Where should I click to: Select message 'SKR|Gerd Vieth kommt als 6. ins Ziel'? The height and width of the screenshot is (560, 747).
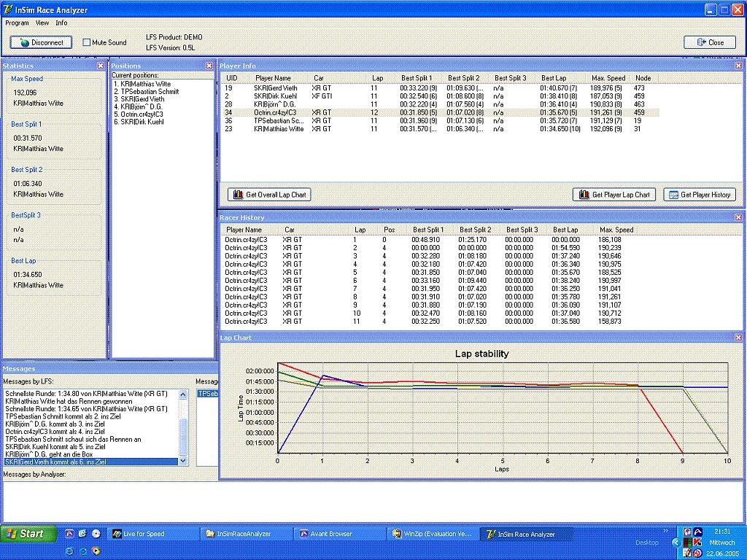[x=91, y=462]
